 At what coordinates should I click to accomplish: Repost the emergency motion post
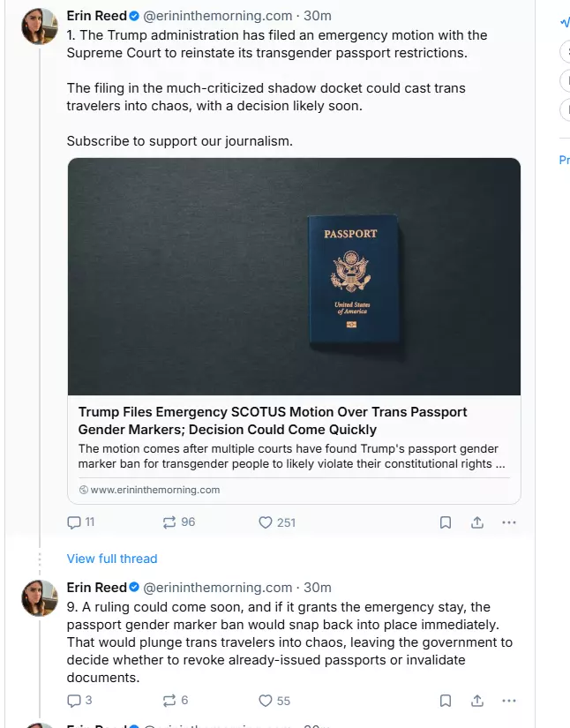click(x=170, y=522)
